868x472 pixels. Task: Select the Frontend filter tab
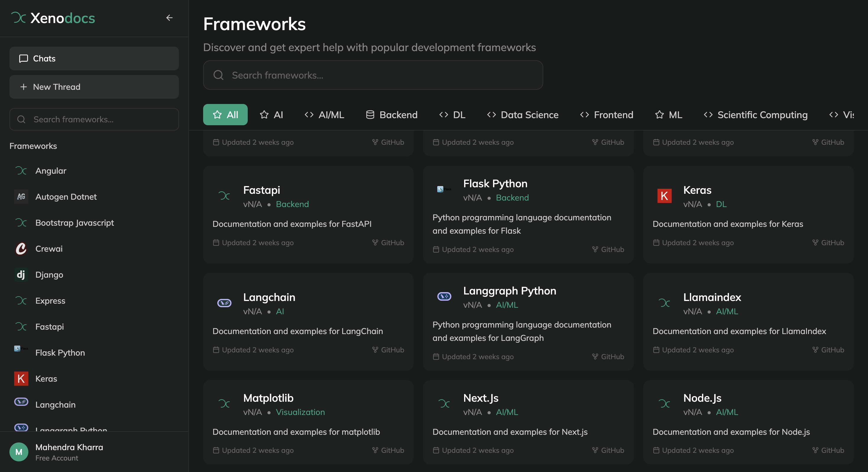coord(606,115)
